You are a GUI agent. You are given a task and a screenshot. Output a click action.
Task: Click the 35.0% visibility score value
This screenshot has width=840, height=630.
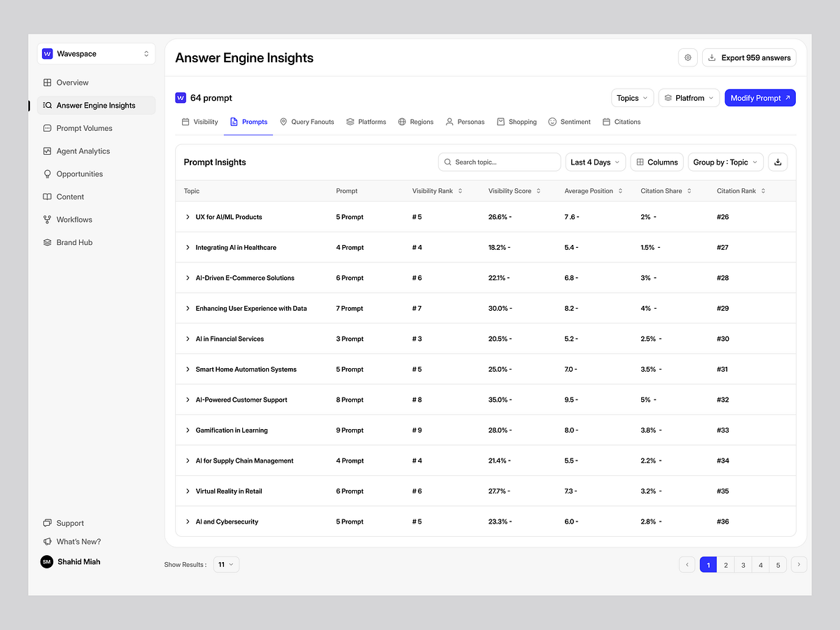point(498,400)
